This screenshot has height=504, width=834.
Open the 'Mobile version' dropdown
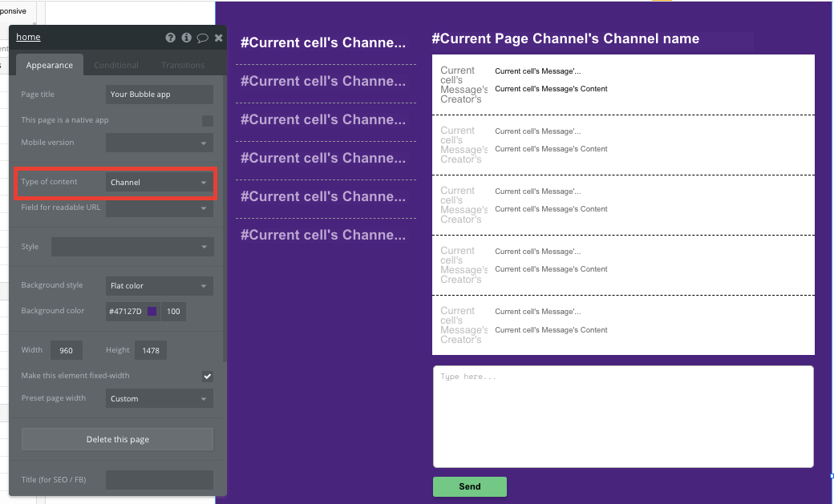pyautogui.click(x=159, y=142)
